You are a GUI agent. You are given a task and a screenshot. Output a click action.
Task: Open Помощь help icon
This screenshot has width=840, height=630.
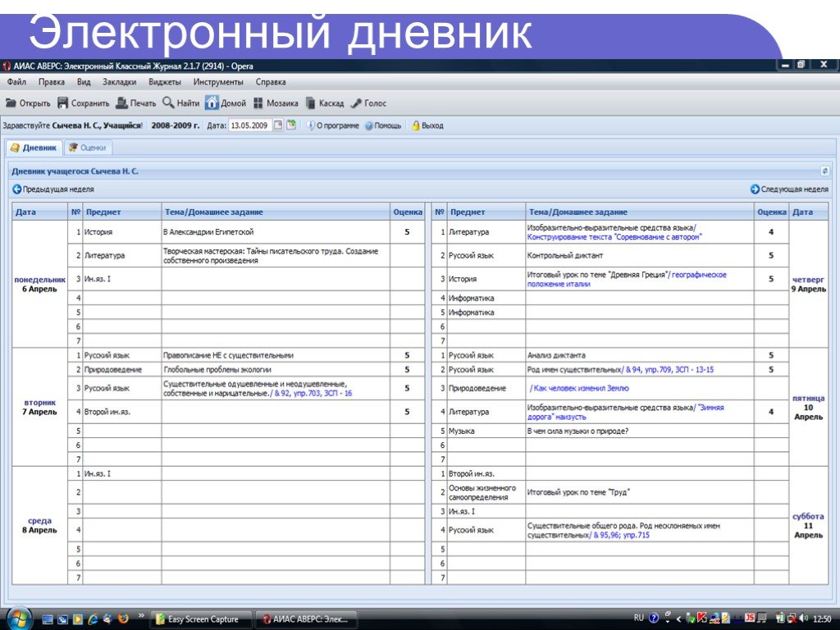[x=369, y=126]
